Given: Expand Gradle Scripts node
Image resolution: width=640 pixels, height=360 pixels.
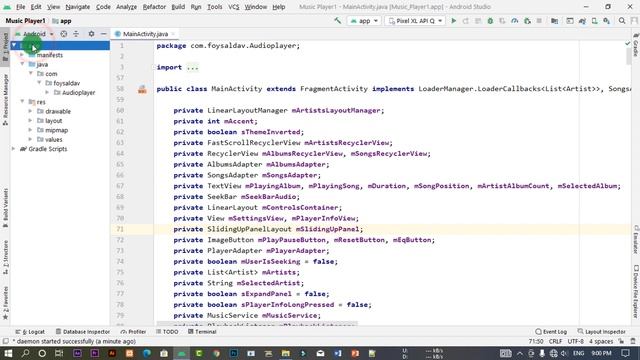Looking at the screenshot, I should [x=13, y=149].
